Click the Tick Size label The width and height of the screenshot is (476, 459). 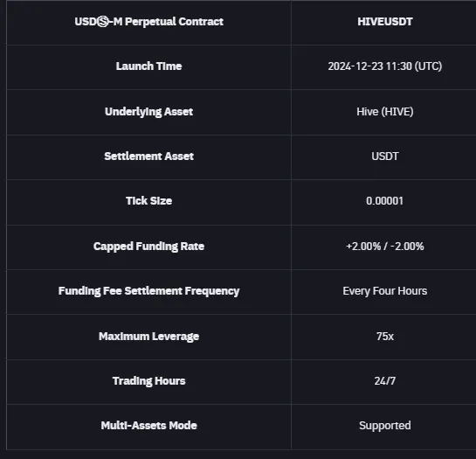click(x=148, y=200)
